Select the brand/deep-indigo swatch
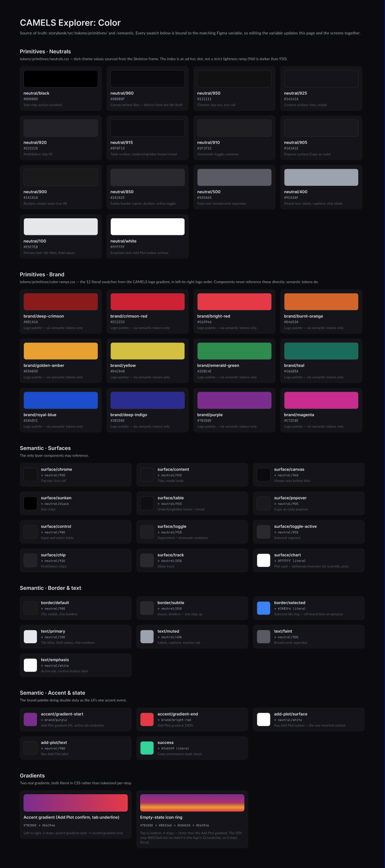The width and height of the screenshot is (385, 868). pos(148,400)
